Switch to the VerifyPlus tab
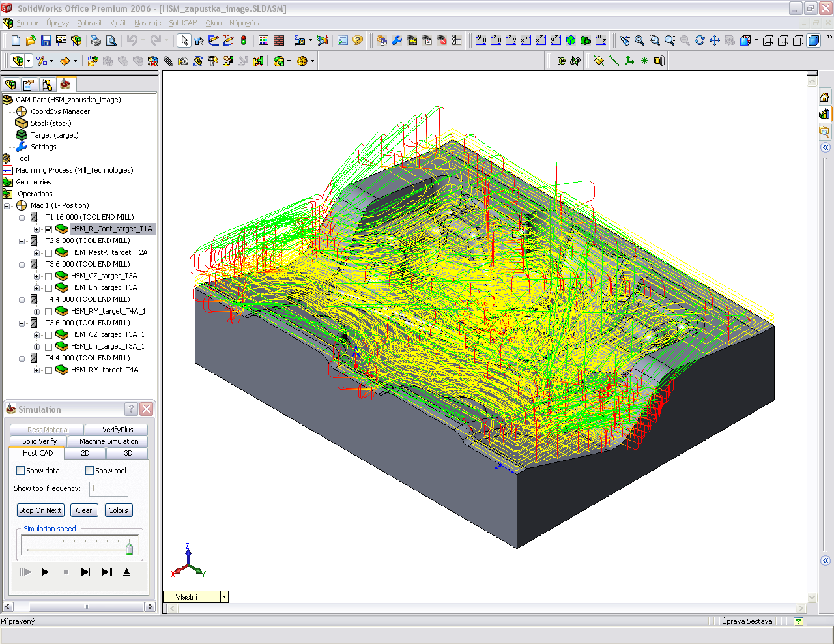The image size is (834, 644). click(117, 430)
